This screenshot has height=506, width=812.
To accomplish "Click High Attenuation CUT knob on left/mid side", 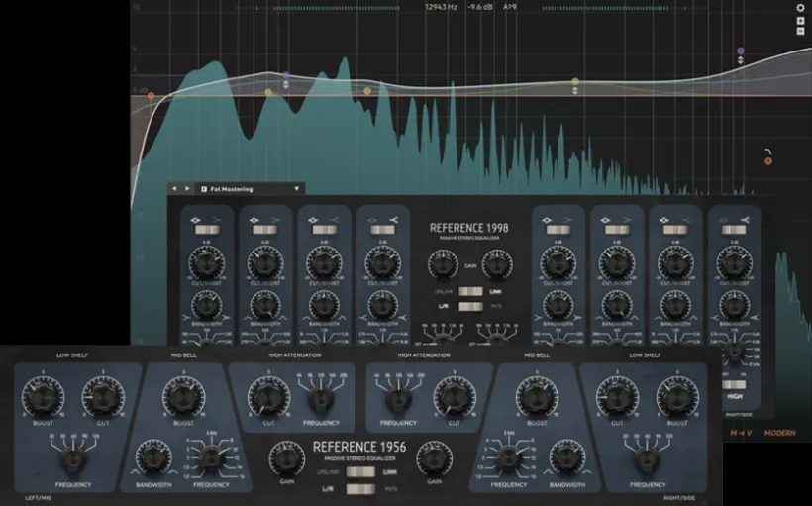I will [x=268, y=397].
